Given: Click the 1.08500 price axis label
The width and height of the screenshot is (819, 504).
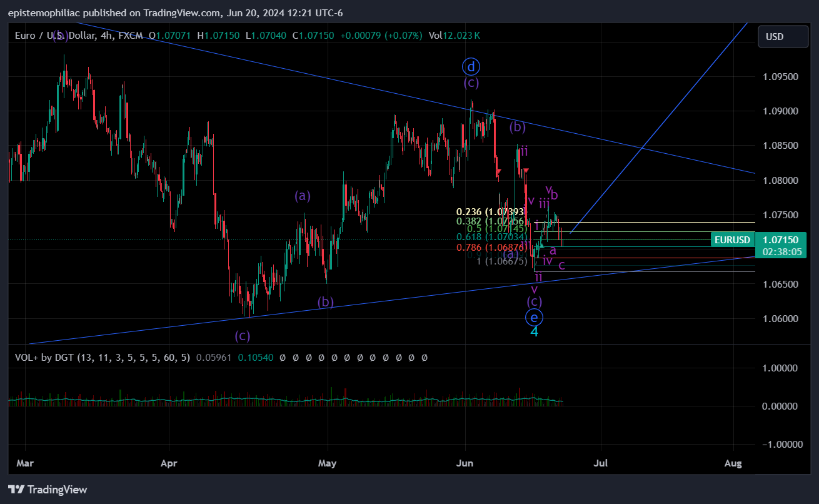Looking at the screenshot, I should click(781, 146).
